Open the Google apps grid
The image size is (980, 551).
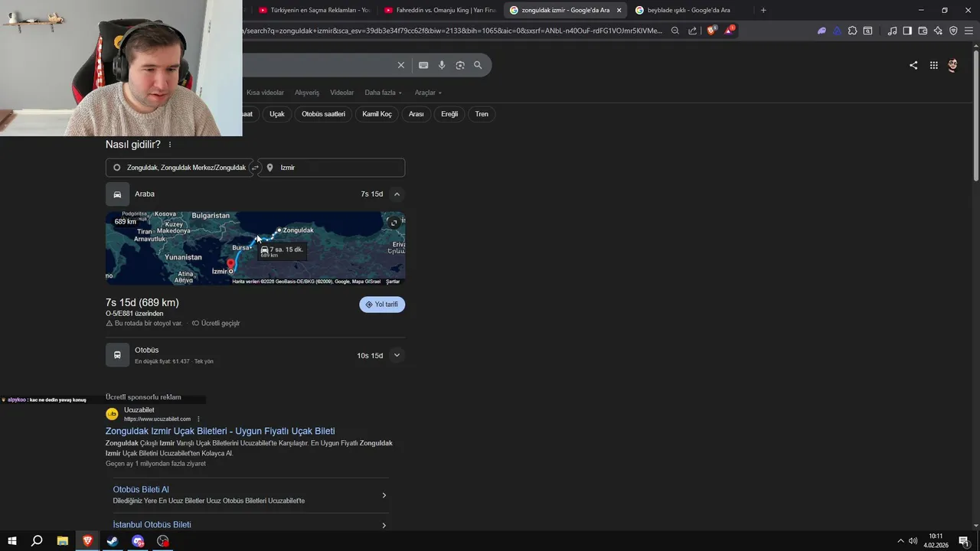pos(934,65)
